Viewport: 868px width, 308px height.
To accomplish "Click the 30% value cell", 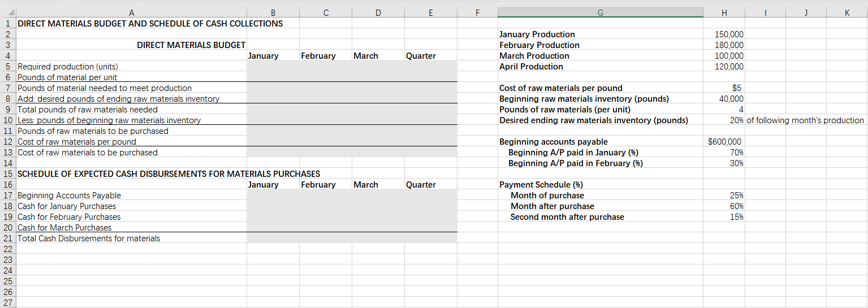I will (737, 163).
